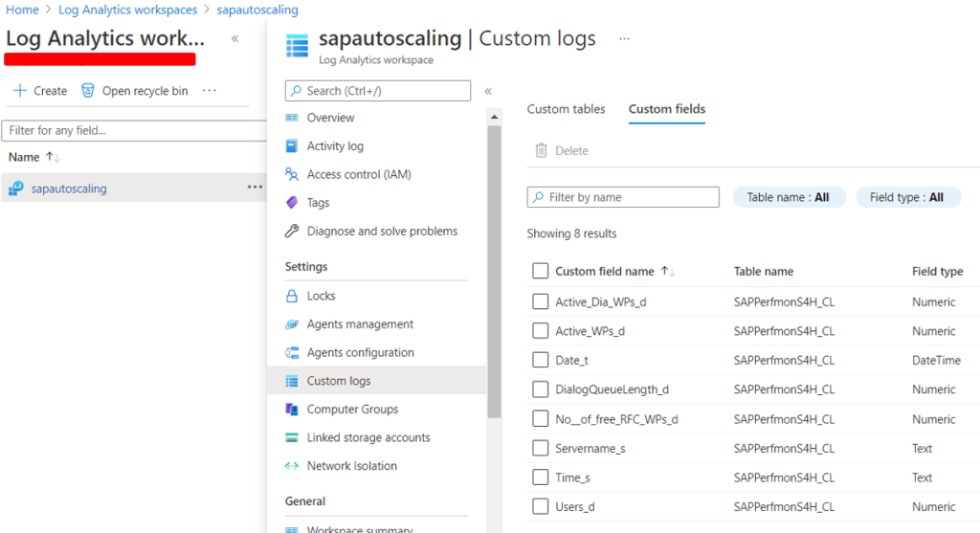Screen dimensions: 980x533
Task: Click the Create plus icon
Action: pyautogui.click(x=20, y=91)
